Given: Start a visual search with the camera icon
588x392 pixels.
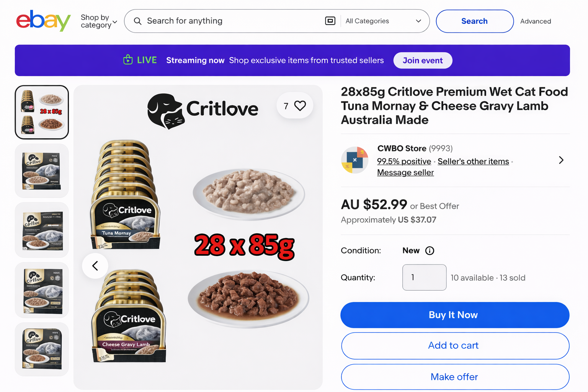Looking at the screenshot, I should [330, 21].
